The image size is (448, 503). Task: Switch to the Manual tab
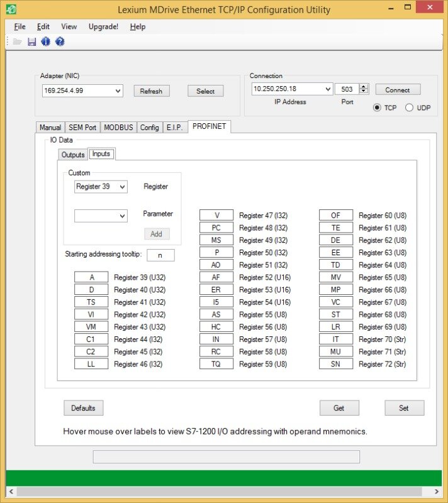click(50, 128)
